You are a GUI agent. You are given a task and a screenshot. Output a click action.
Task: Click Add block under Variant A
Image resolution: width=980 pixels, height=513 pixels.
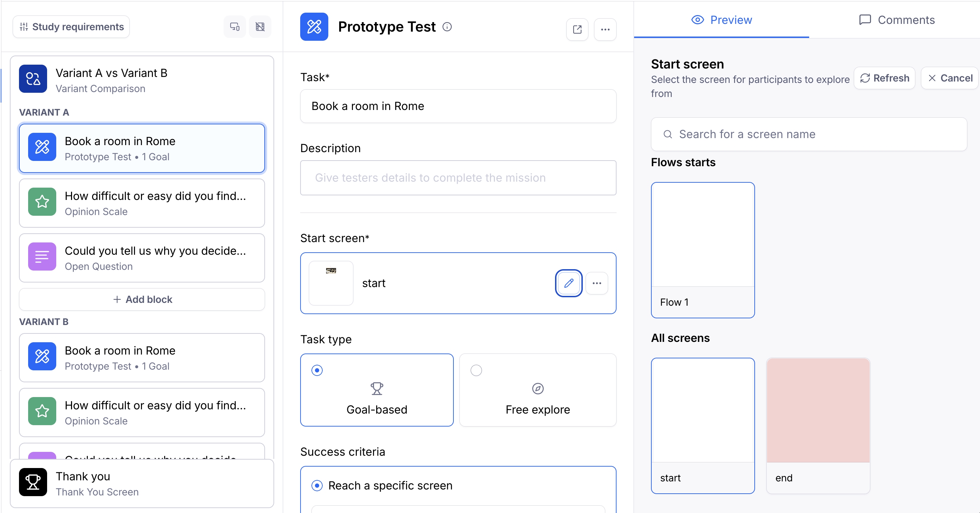click(142, 299)
